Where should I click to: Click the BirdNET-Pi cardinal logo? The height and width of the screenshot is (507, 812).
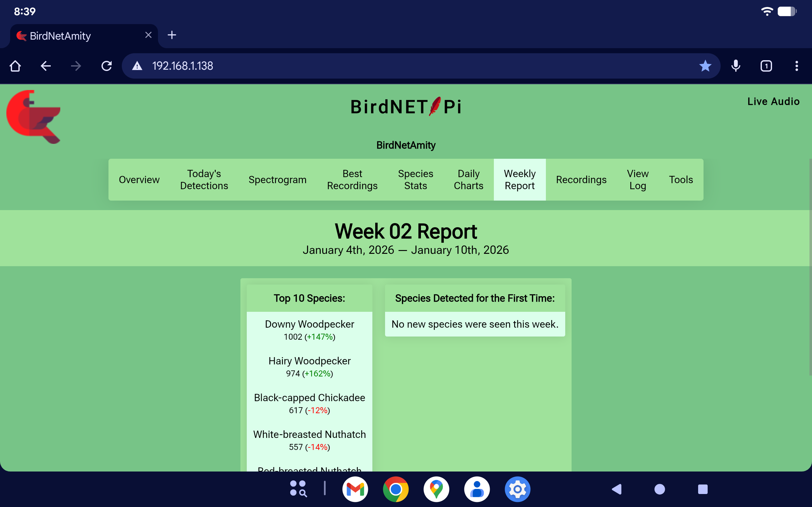[x=34, y=116]
